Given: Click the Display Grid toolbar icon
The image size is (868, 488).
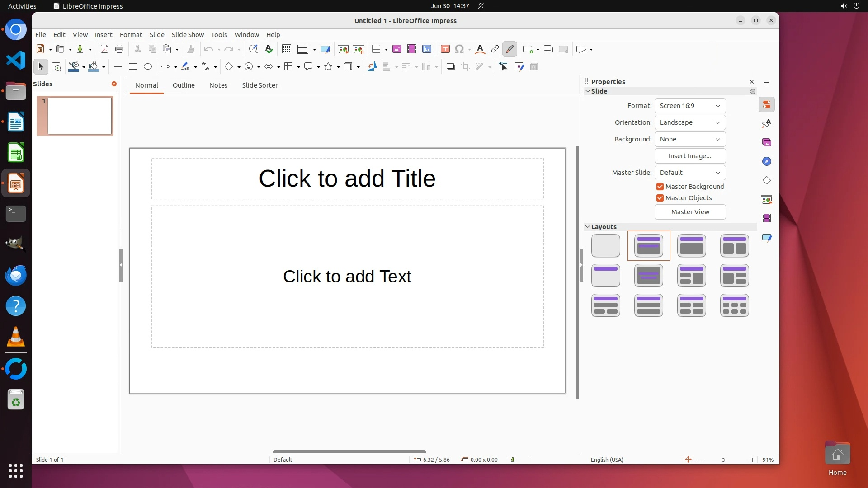Looking at the screenshot, I should coord(286,49).
